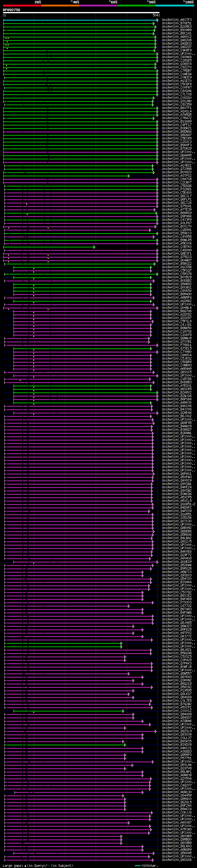Select hit UniRef100_Q68F95

[176, 423]
